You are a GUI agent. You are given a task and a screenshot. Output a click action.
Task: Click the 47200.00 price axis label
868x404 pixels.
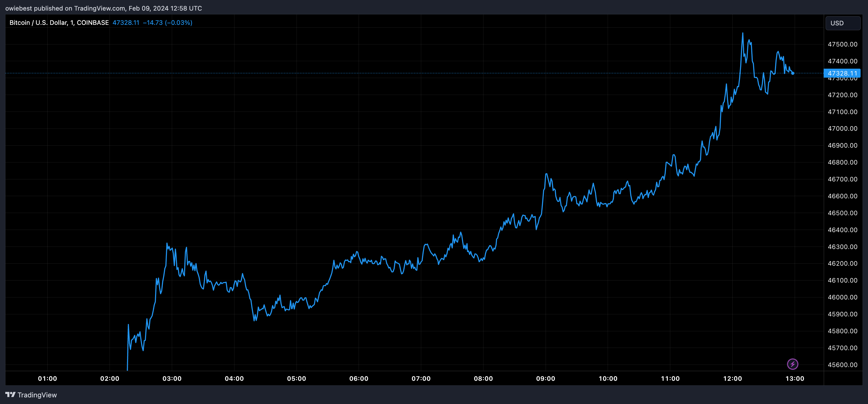842,95
